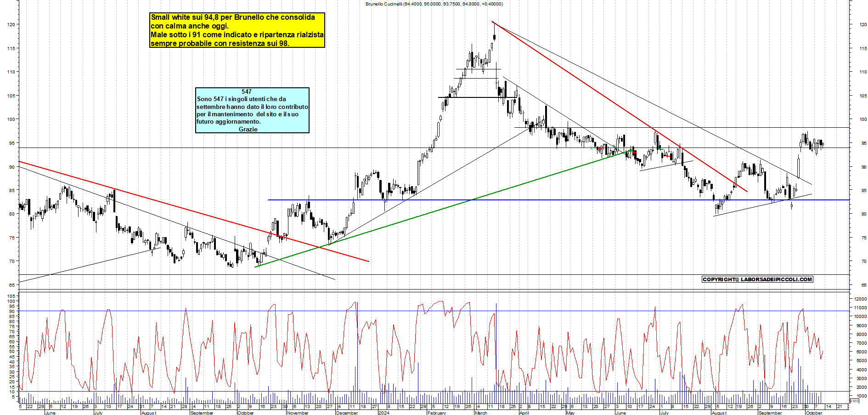The image size is (868, 415).
Task: Click the COPYRIGHT@ LABORSADEIPICCOLI.COM label
Action: [757, 279]
